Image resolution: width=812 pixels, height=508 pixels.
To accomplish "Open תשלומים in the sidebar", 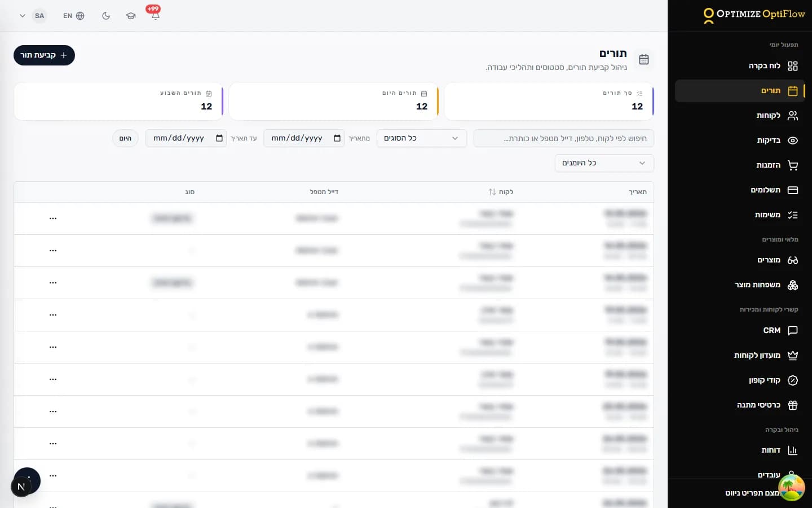I will point(740,190).
